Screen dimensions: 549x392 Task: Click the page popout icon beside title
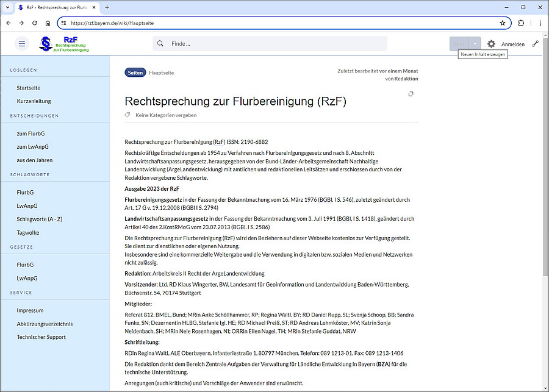pos(411,94)
